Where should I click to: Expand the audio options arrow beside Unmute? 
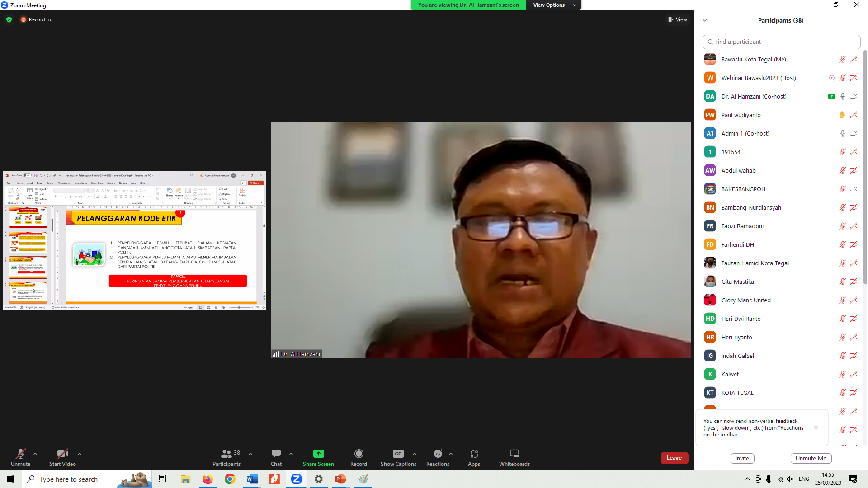pyautogui.click(x=35, y=454)
